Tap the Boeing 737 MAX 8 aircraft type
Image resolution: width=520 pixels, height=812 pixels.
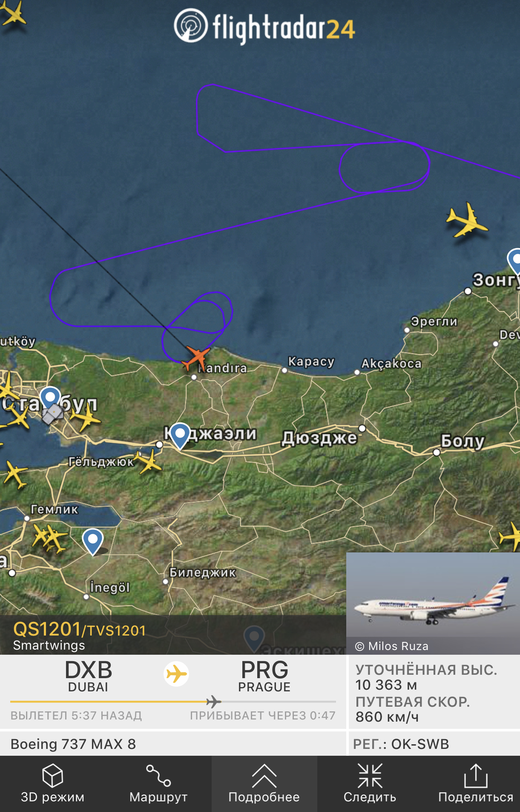point(73,744)
